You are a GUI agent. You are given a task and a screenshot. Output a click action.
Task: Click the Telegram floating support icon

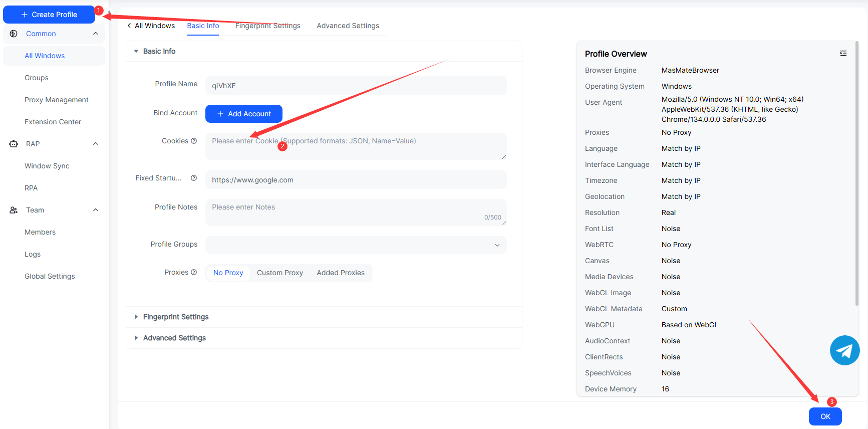click(844, 350)
